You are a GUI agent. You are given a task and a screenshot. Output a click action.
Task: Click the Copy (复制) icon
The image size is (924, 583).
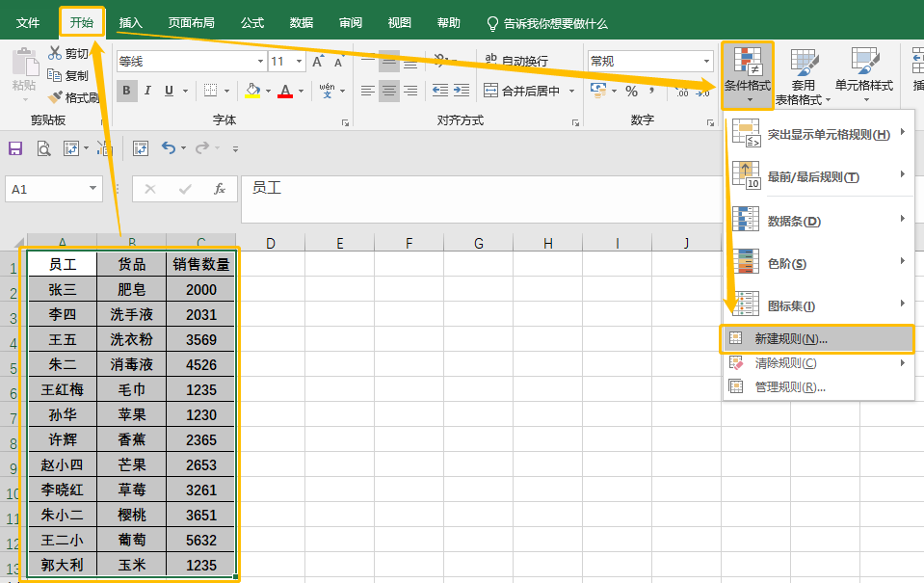pyautogui.click(x=54, y=75)
